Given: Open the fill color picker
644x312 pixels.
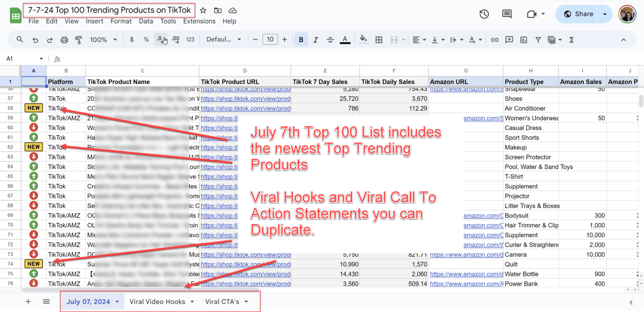Looking at the screenshot, I should pos(363,40).
